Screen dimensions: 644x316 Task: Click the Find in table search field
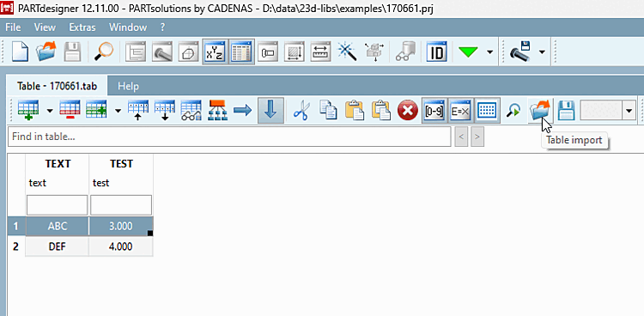click(229, 137)
